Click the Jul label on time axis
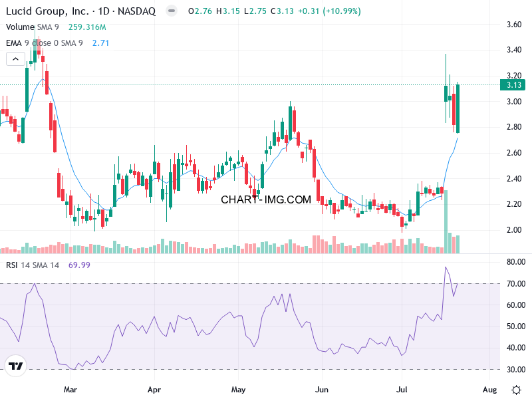Image resolution: width=532 pixels, height=399 pixels. pyautogui.click(x=402, y=390)
